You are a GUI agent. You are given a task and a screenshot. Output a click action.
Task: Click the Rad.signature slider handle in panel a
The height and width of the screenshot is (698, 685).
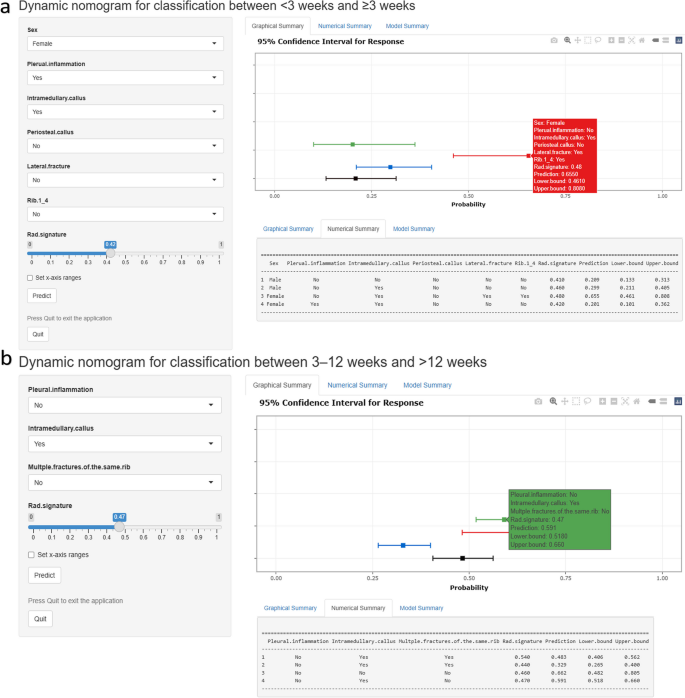click(x=110, y=254)
